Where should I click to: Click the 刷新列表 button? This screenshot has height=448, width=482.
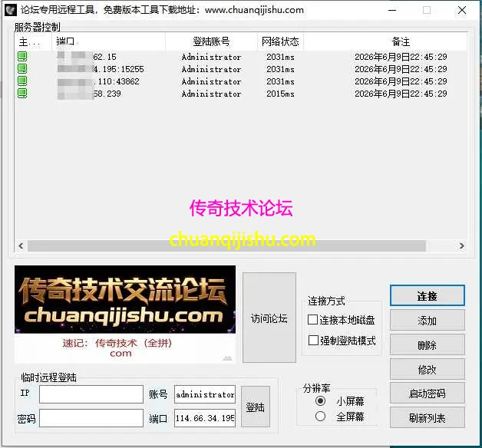pos(428,417)
